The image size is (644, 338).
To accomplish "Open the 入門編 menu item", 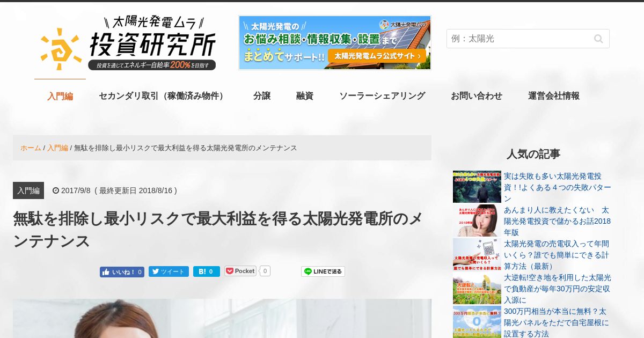I will coord(60,96).
